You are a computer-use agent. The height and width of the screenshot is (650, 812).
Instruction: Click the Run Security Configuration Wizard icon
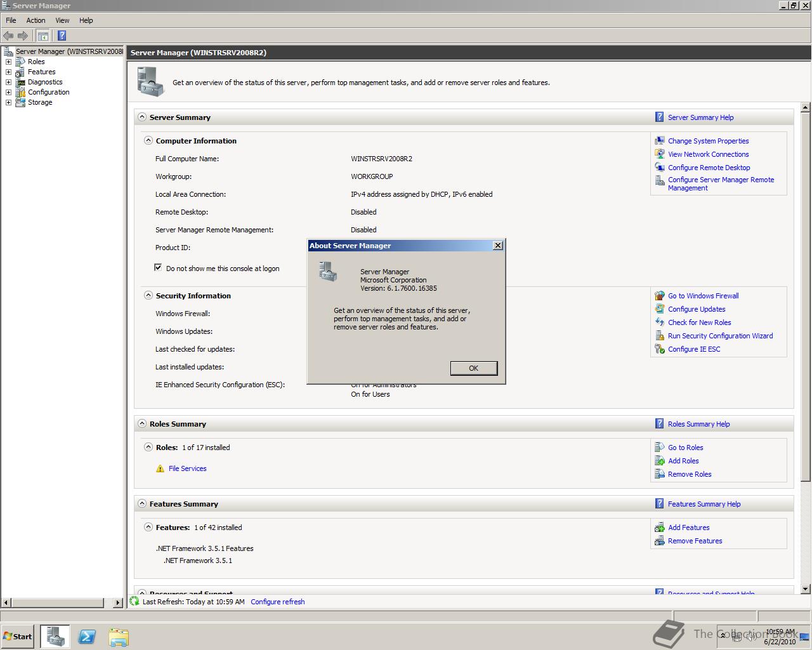[x=660, y=336]
